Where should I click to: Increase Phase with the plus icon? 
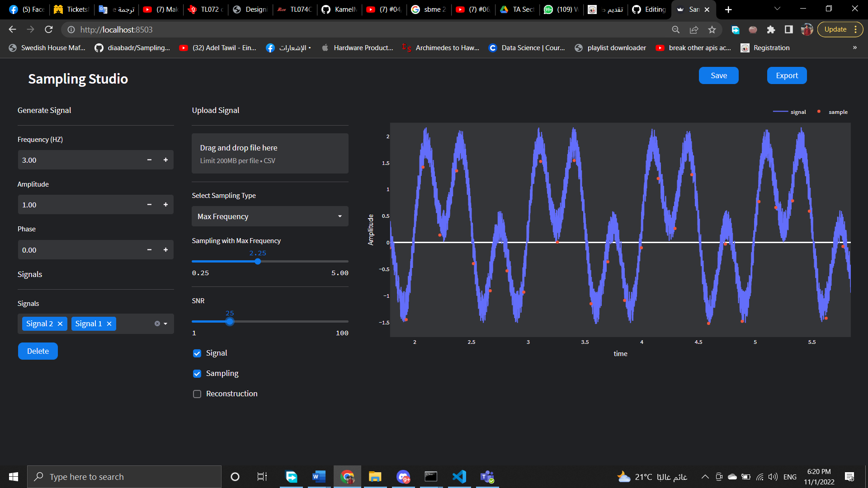tap(165, 250)
